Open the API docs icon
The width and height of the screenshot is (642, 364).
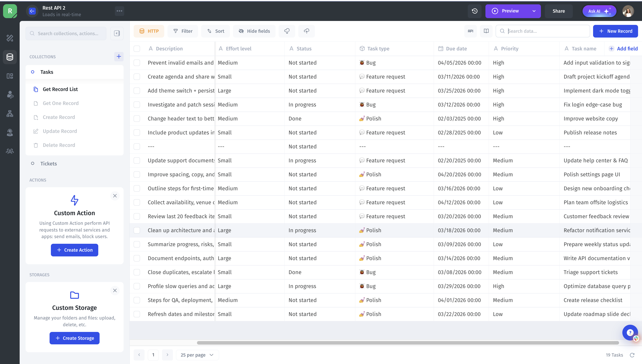click(470, 31)
